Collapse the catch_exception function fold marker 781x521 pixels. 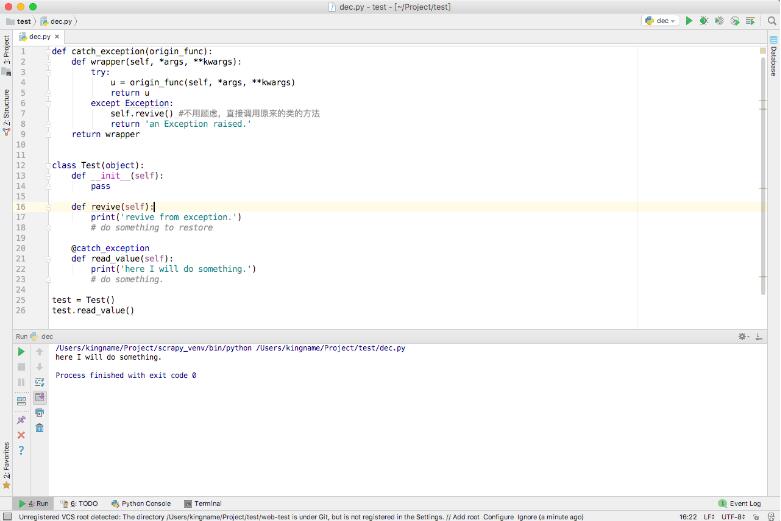click(x=48, y=51)
